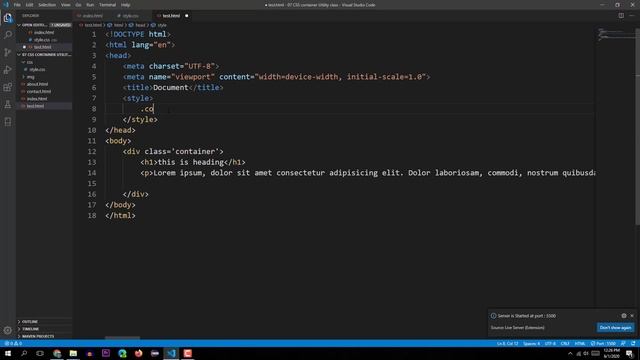Change Spaces: 4 indentation setting
The height and width of the screenshot is (360, 640).
pyautogui.click(x=531, y=344)
